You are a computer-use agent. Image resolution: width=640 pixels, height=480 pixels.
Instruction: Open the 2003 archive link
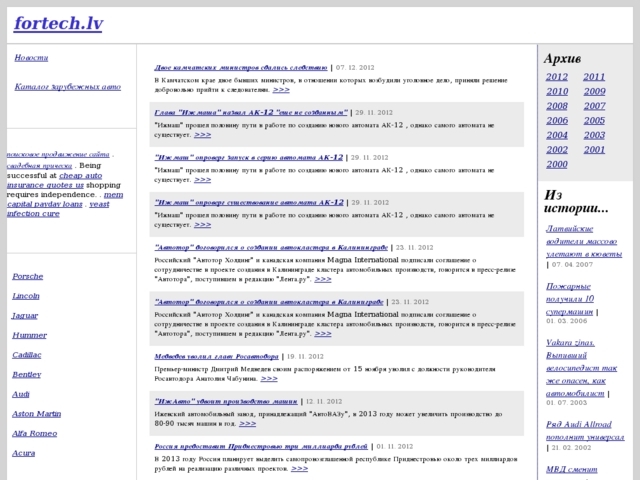(x=594, y=134)
